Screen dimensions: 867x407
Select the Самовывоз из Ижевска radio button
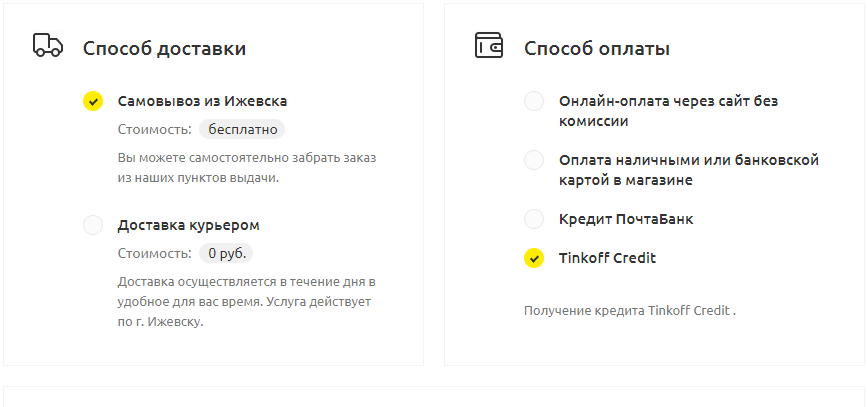pos(93,101)
